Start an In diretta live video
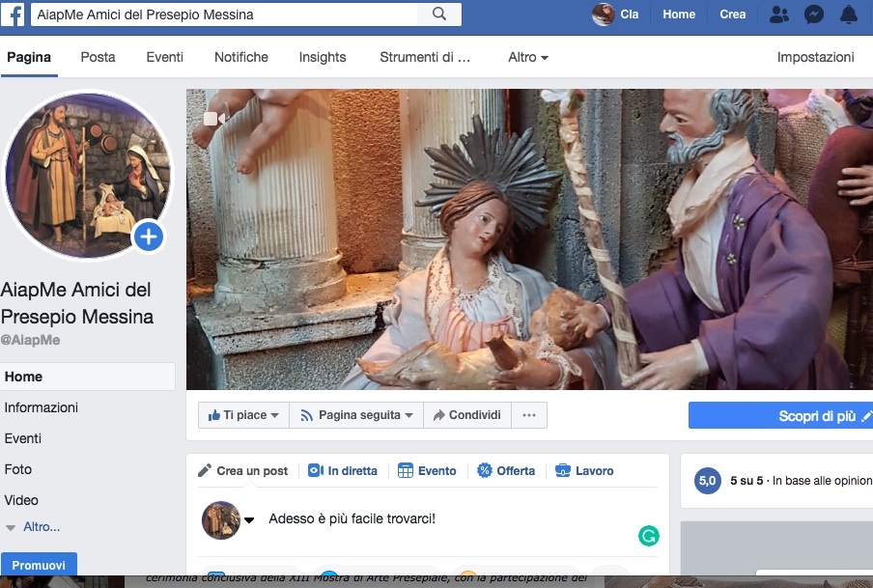The width and height of the screenshot is (873, 588). (343, 471)
